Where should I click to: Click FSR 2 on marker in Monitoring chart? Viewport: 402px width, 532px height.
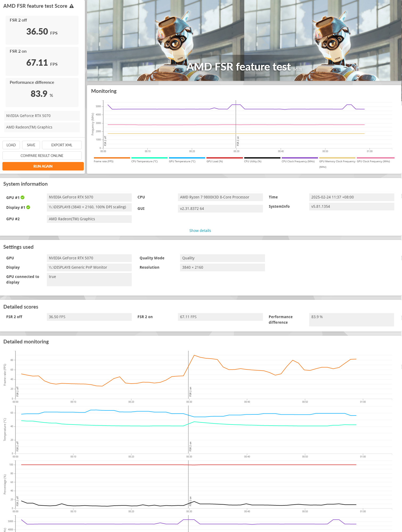[238, 141]
